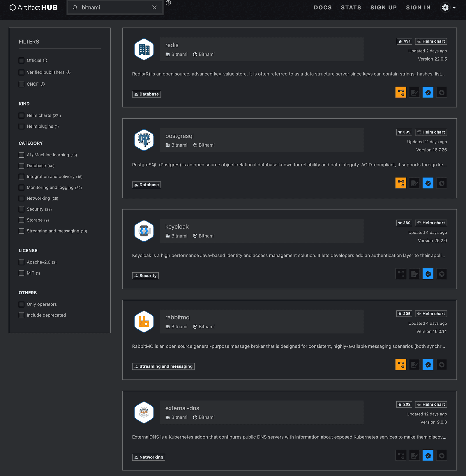This screenshot has height=476, width=466.
Task: Click keycloak verified publisher badge
Action: [x=428, y=274]
